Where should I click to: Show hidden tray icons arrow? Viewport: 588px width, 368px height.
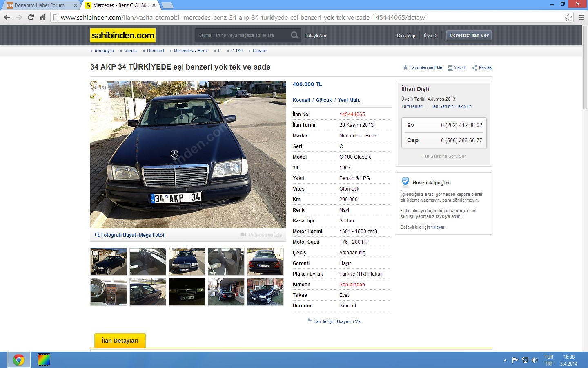point(505,360)
